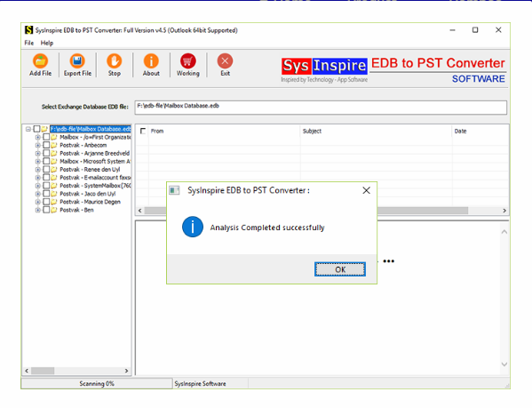Expand the Postvak - Renee den Uyl node
The height and width of the screenshot is (408, 532).
[x=37, y=170]
